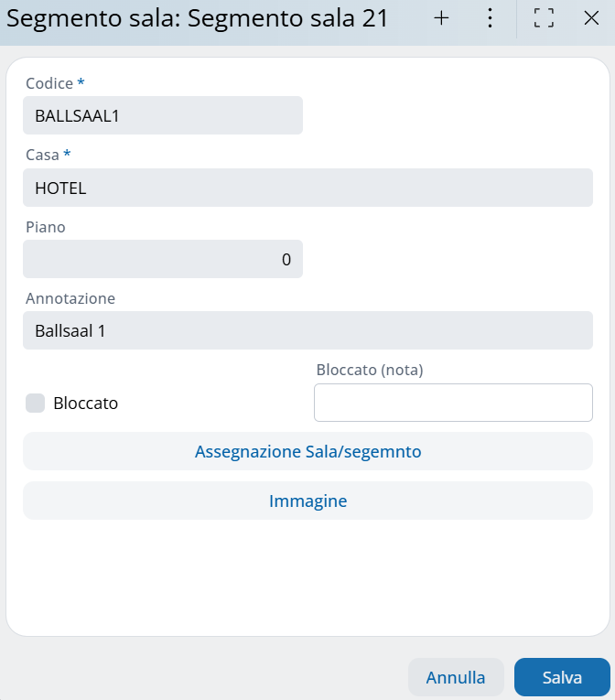Screen dimensions: 615x700
Task: Click the plus icon to add new segment
Action: (x=441, y=18)
